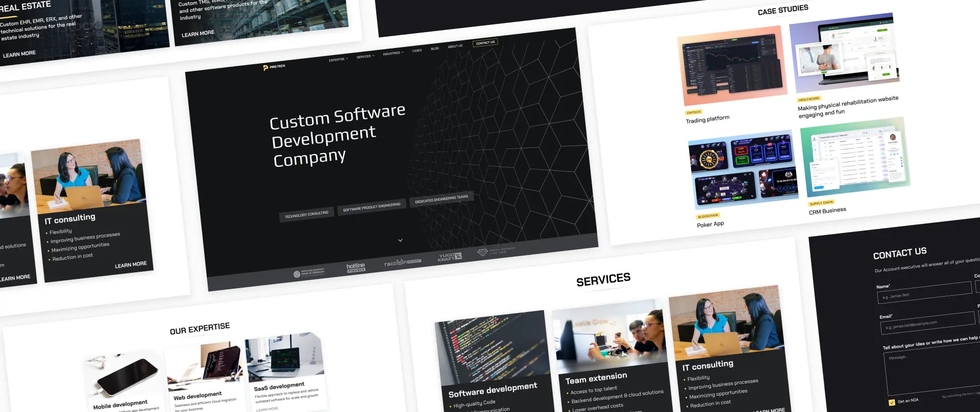Expand the Services dropdown menu

(365, 57)
